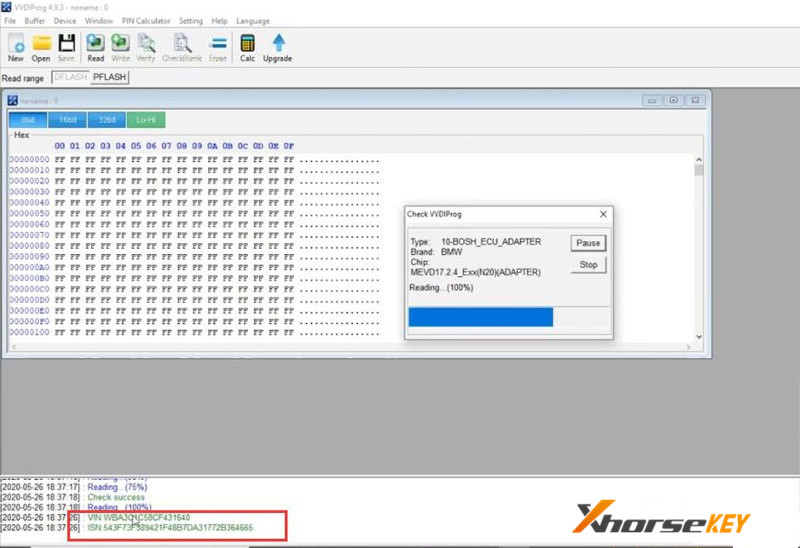Open a file with the Open icon

[x=41, y=48]
